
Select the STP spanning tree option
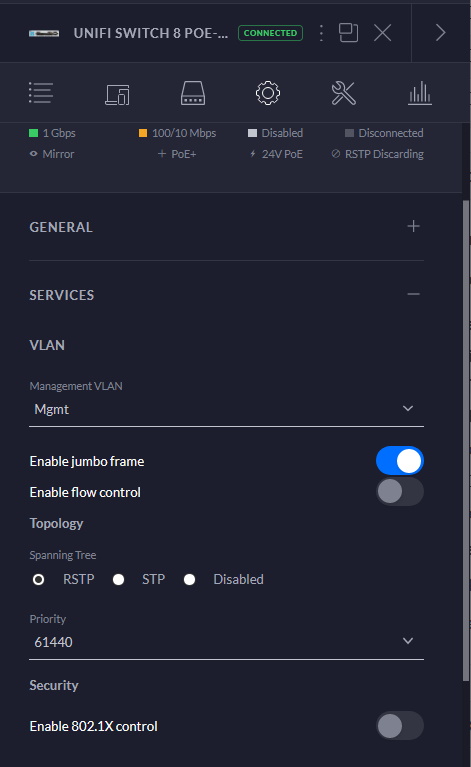118,580
